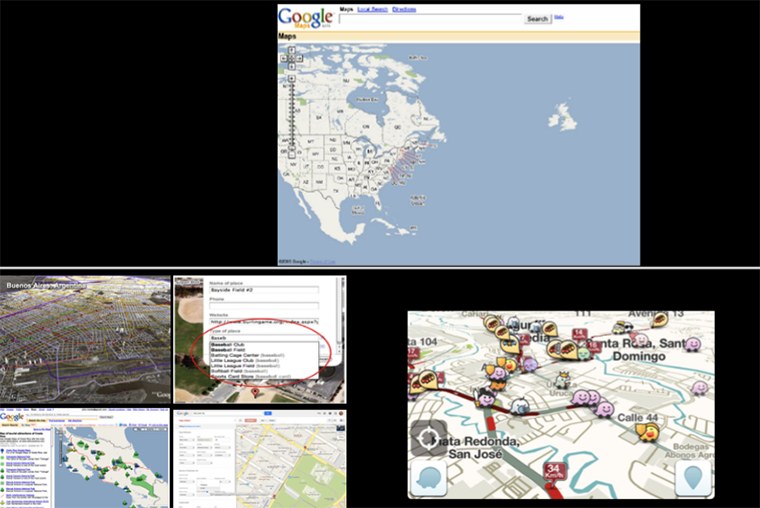760x508 pixels.
Task: Tap the Waze recenter crosshair button
Action: click(428, 439)
